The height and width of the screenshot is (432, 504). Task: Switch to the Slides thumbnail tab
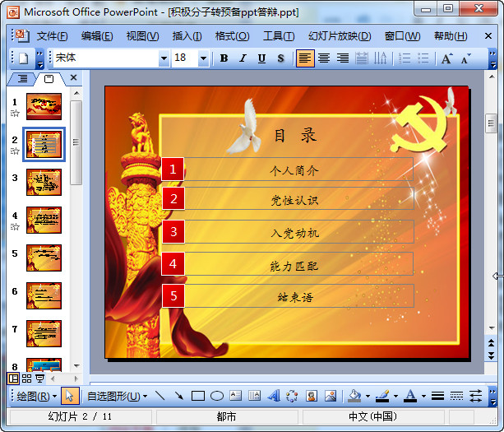click(49, 79)
